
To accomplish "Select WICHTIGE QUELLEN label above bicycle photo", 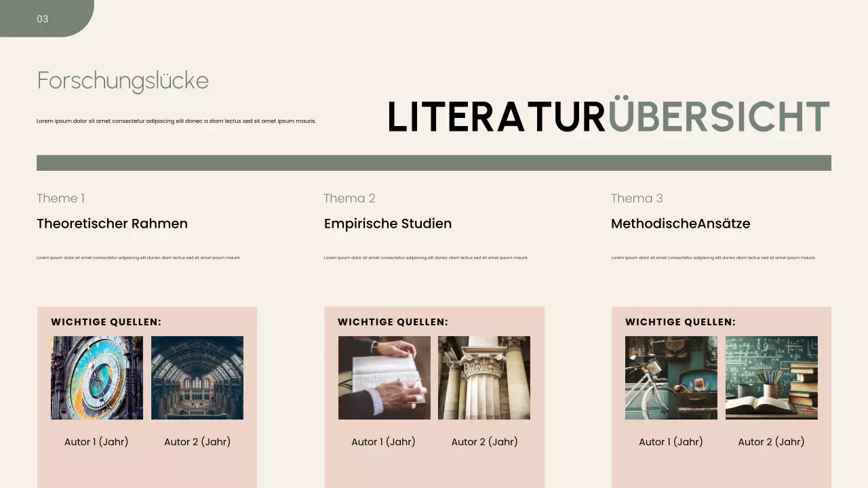I will pos(680,323).
